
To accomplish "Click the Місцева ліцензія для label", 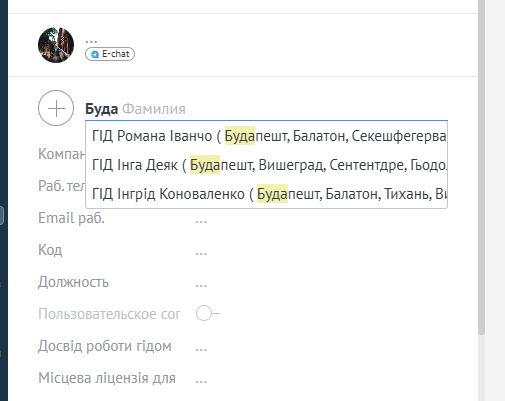I will pyautogui.click(x=107, y=378).
